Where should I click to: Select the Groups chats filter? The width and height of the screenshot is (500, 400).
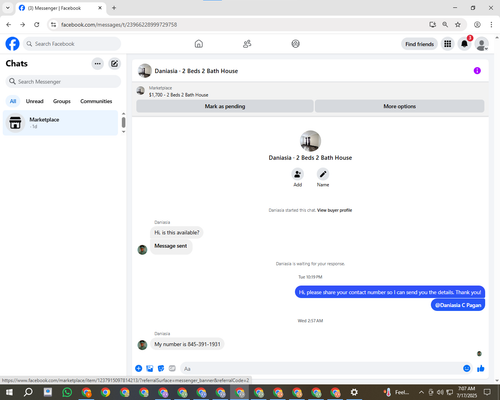[62, 101]
